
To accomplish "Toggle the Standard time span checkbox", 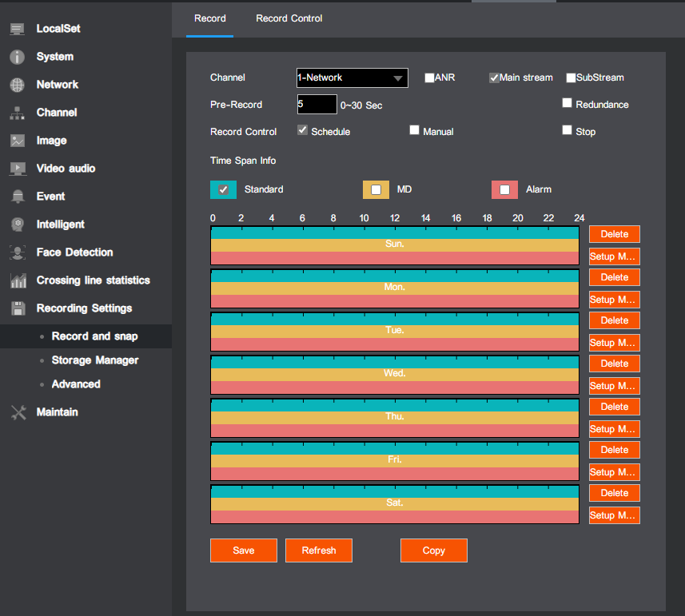I will pyautogui.click(x=223, y=190).
